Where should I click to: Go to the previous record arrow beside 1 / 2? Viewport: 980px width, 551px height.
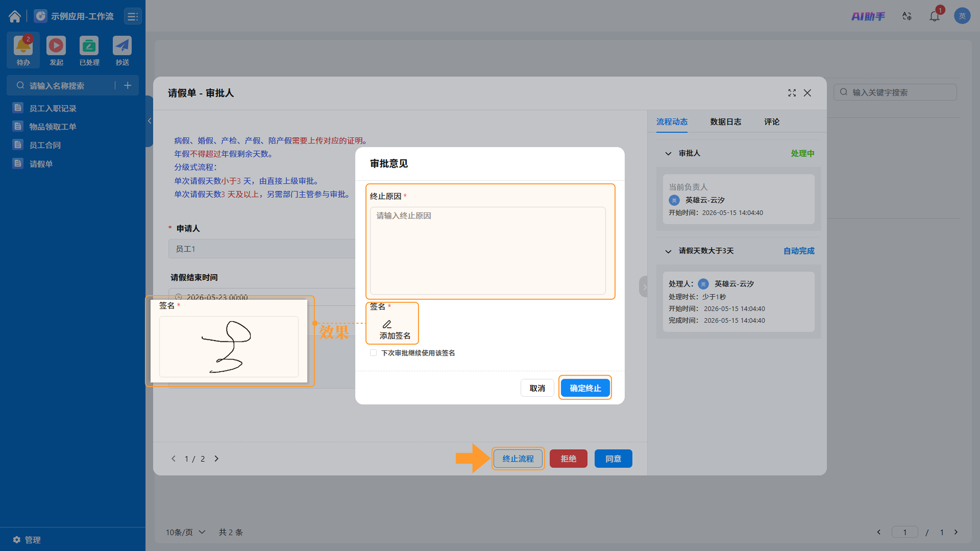[174, 459]
